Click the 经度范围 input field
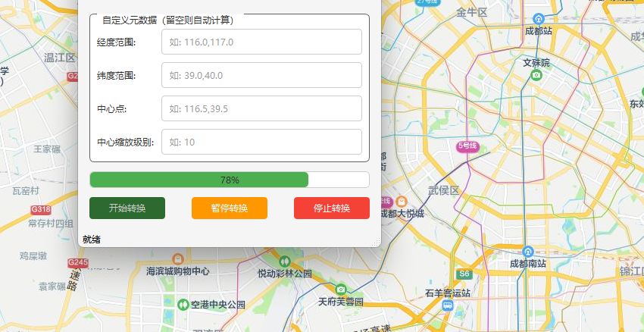The width and height of the screenshot is (644, 332). [x=261, y=42]
